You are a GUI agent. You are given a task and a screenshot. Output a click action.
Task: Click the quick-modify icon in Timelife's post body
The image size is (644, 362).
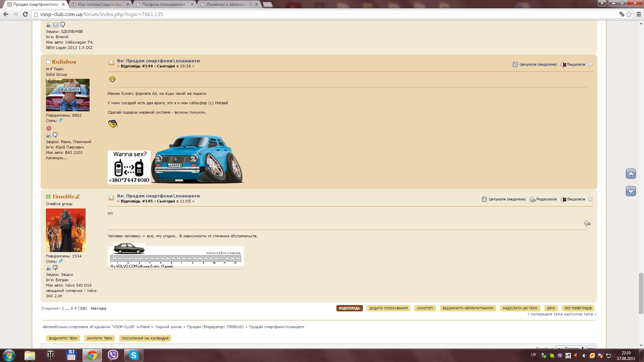pyautogui.click(x=587, y=223)
